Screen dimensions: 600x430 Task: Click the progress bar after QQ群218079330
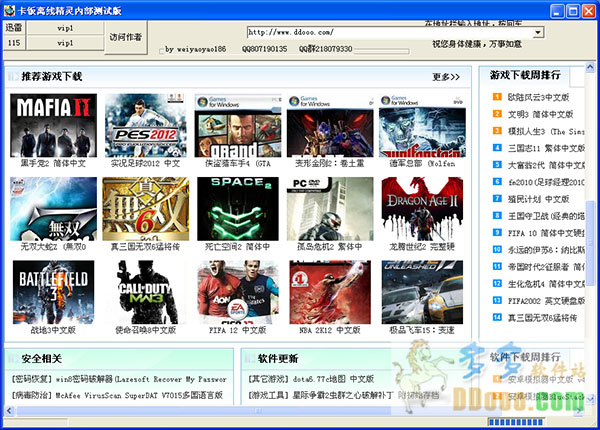click(381, 50)
